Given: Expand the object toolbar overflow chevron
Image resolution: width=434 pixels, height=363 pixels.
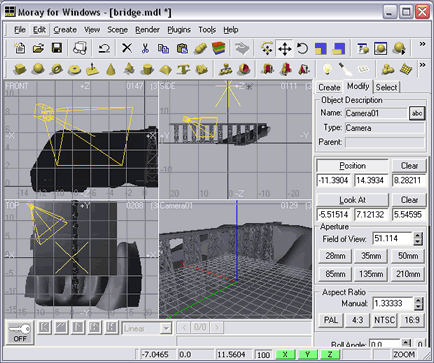Looking at the screenshot, I should (x=422, y=65).
